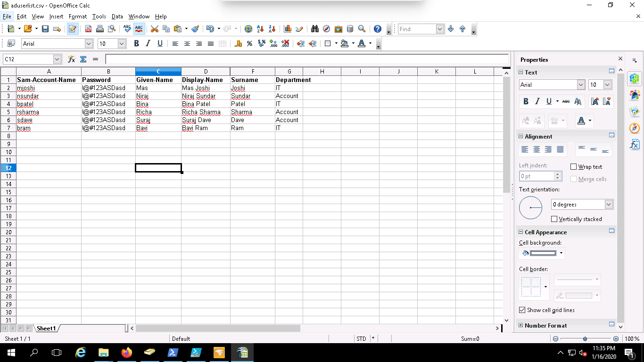The width and height of the screenshot is (644, 362).
Task: Click the Sort Ascending icon
Action: point(260,29)
